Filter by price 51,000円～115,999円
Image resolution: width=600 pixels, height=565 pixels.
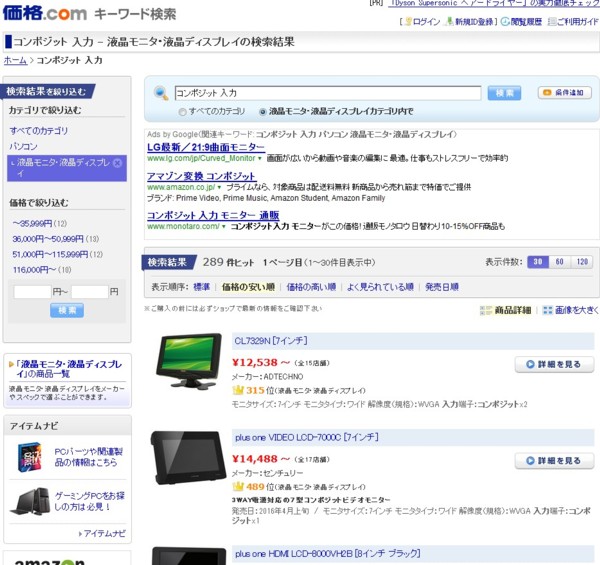coord(50,254)
